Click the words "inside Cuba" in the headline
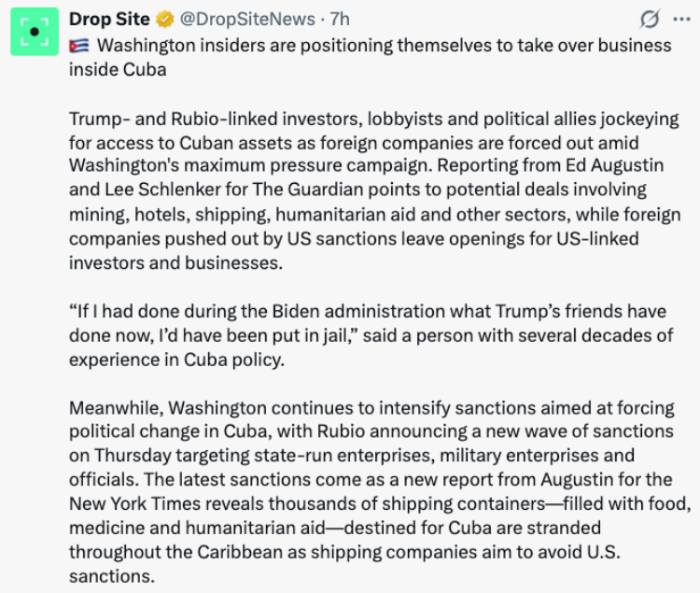 [118, 70]
